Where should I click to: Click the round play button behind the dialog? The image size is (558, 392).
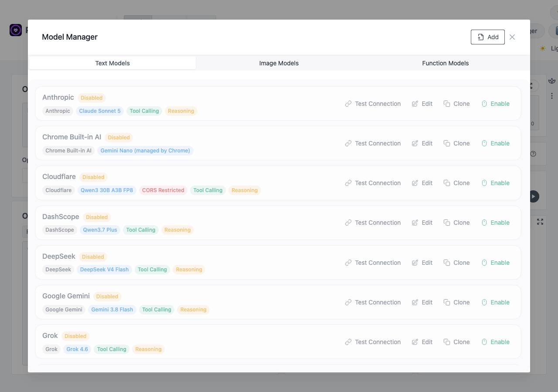tap(534, 196)
